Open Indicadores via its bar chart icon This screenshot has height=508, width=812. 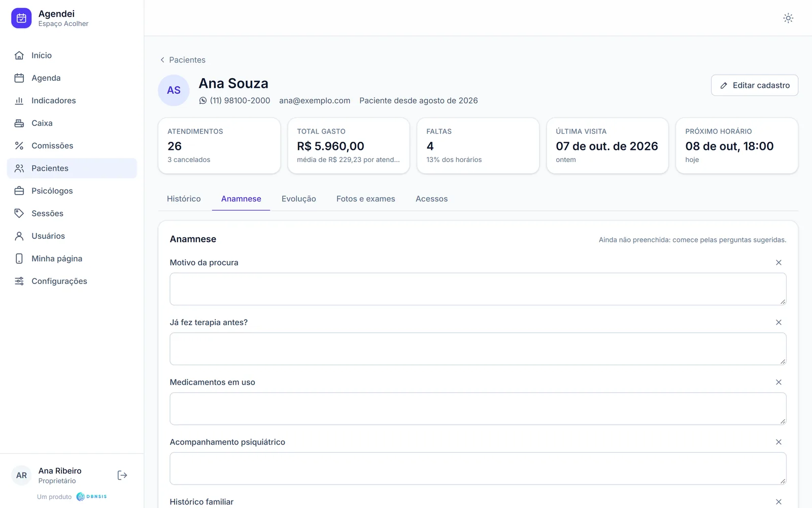[x=19, y=101]
